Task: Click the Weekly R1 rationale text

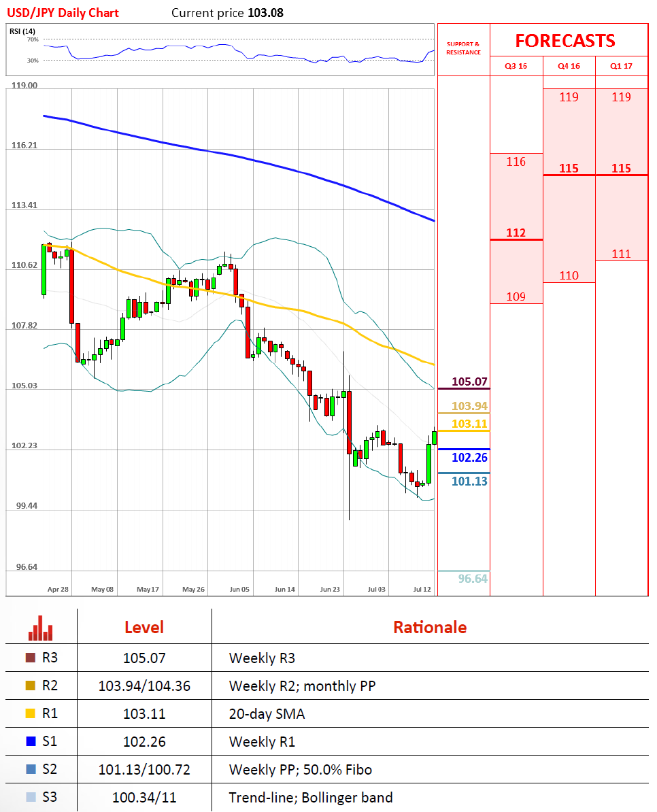Action: (262, 742)
